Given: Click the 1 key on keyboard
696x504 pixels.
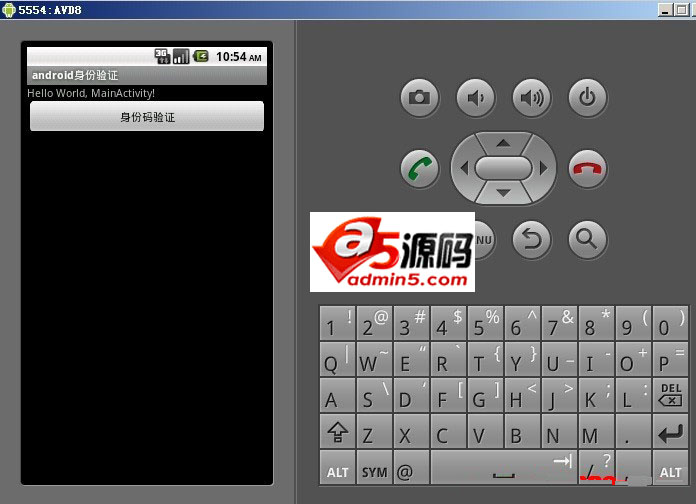Looking at the screenshot, I should (337, 323).
